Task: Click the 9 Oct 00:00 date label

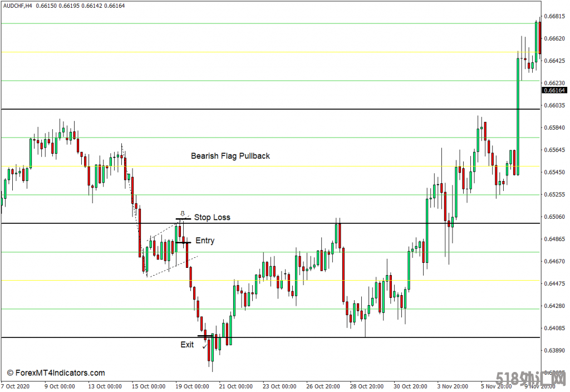Action: 60,386
